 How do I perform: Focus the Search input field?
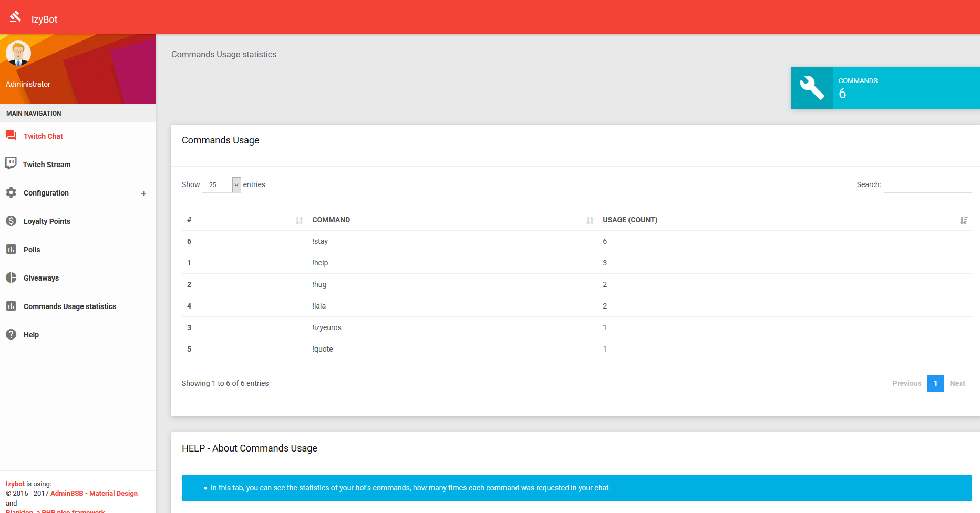[927, 185]
